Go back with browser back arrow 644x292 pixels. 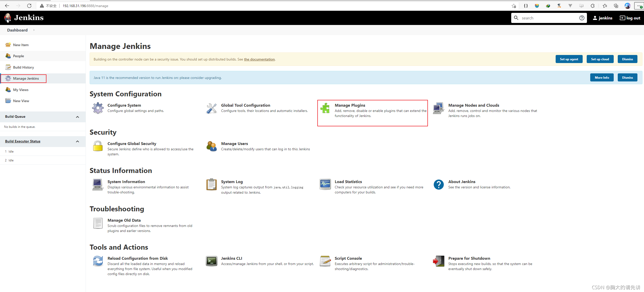click(7, 6)
